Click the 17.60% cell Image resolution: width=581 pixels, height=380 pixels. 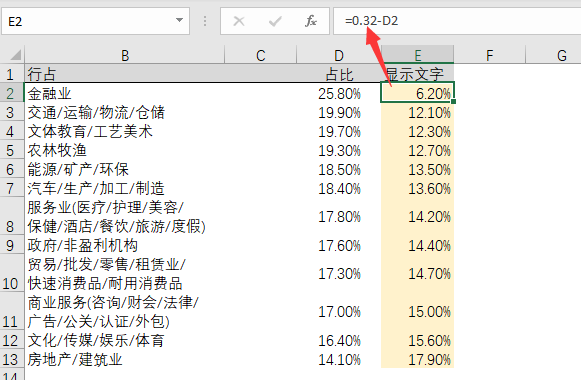point(339,245)
